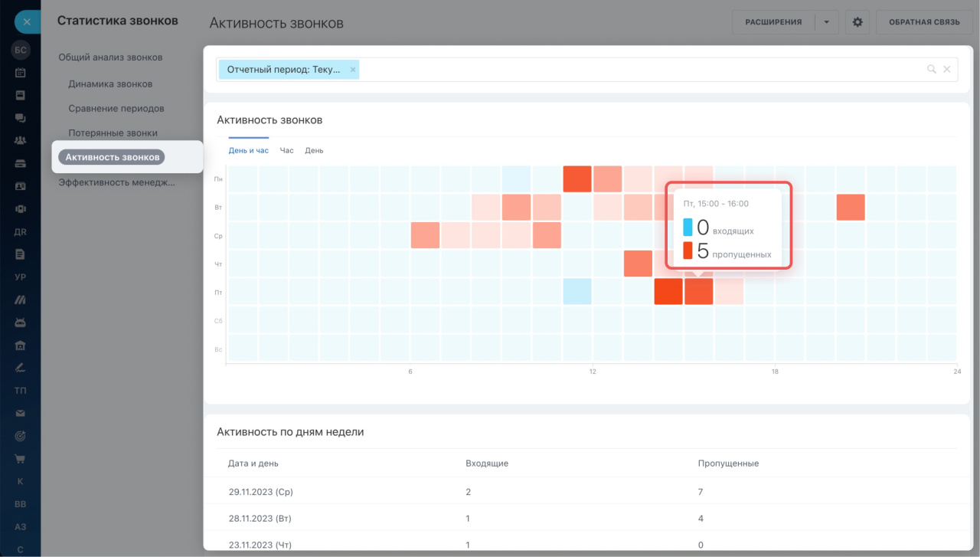Open the warehouse building icon in the sidebar
This screenshot has height=557, width=980.
click(21, 345)
